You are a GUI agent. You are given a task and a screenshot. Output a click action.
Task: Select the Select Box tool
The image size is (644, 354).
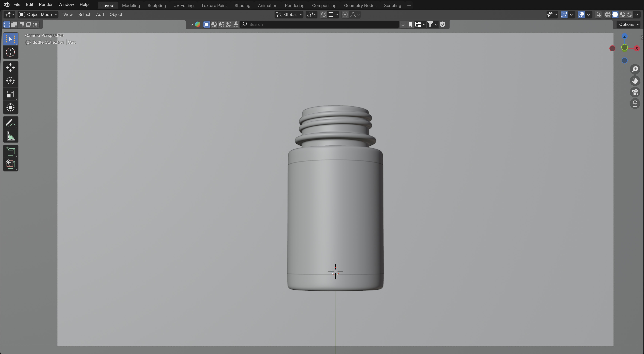10,39
